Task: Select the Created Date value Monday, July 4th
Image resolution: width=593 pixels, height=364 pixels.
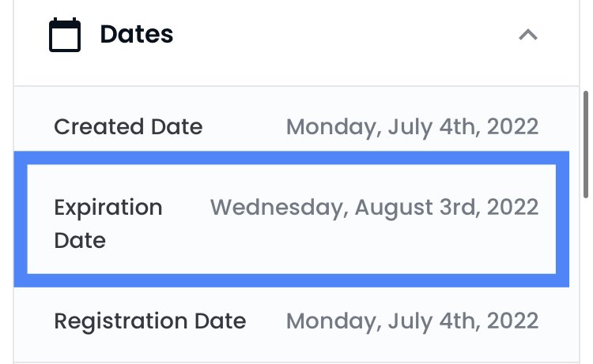Action: [x=412, y=127]
